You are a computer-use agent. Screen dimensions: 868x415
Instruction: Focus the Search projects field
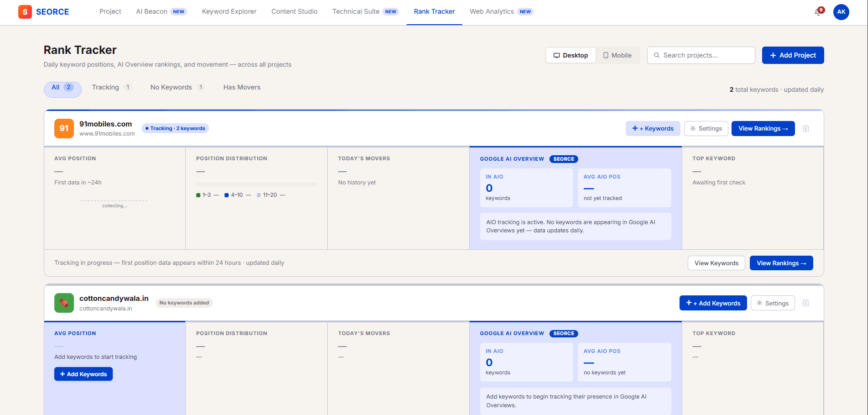coord(701,55)
